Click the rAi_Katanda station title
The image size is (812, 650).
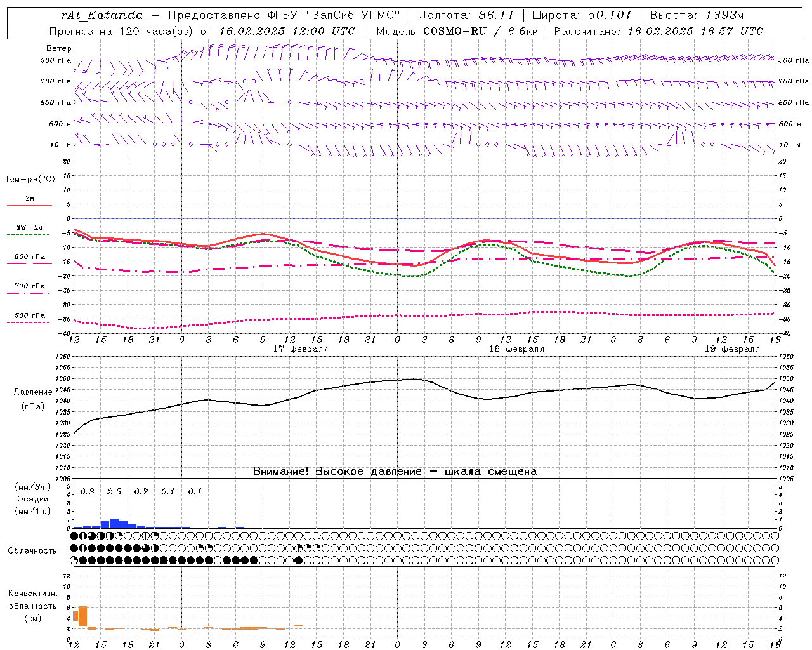[102, 15]
